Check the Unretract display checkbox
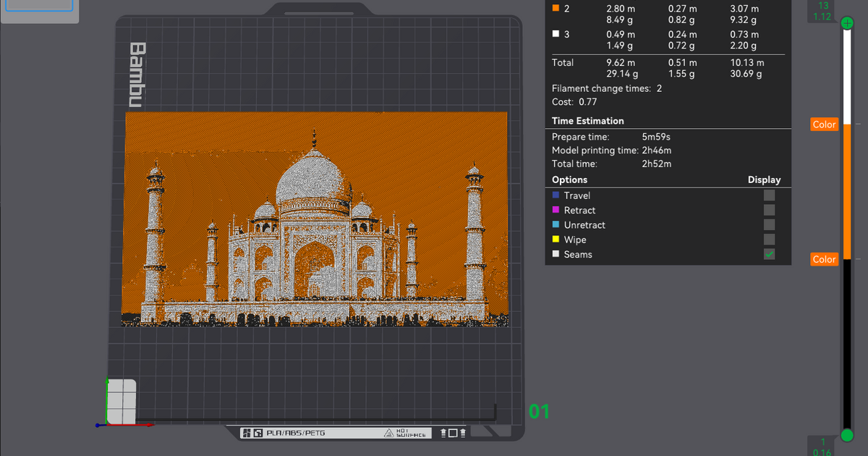The image size is (868, 456). click(x=769, y=225)
